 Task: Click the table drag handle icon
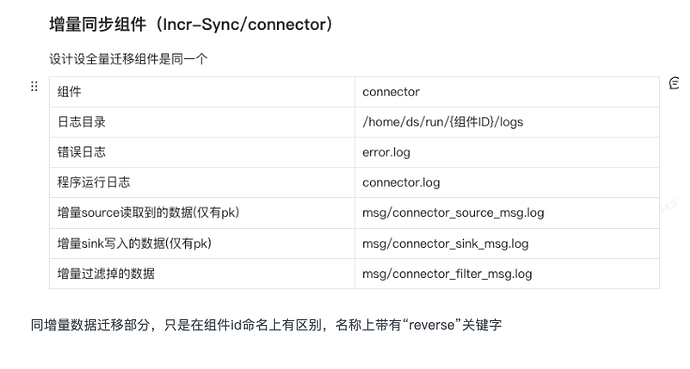(34, 86)
